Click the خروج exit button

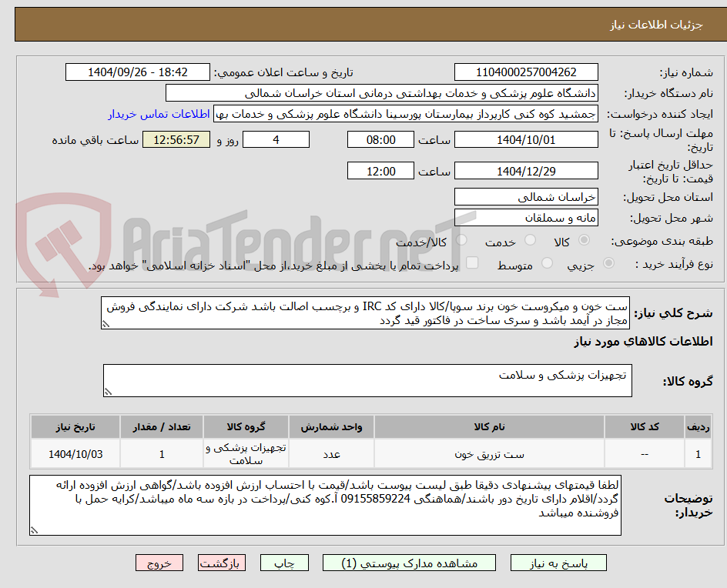coord(159,563)
